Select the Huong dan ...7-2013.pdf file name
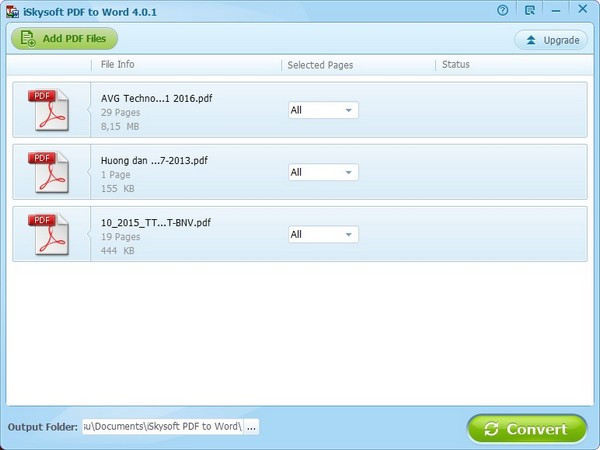The width and height of the screenshot is (600, 450). coord(155,160)
